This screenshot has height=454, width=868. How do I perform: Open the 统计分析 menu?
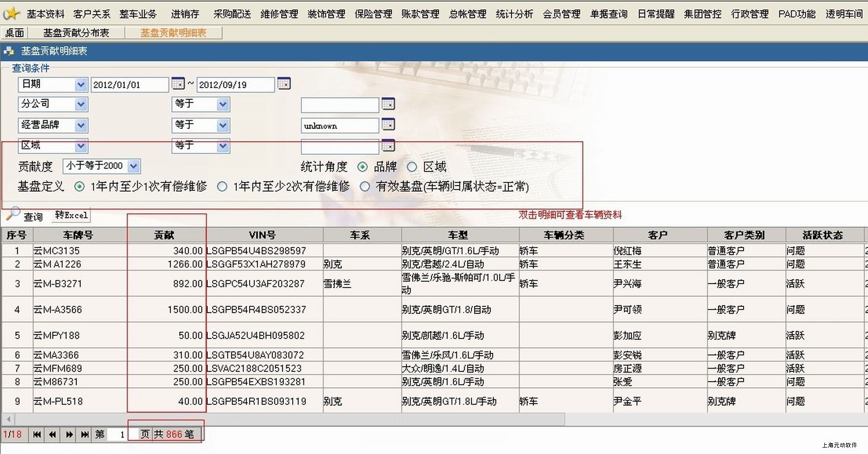click(514, 14)
